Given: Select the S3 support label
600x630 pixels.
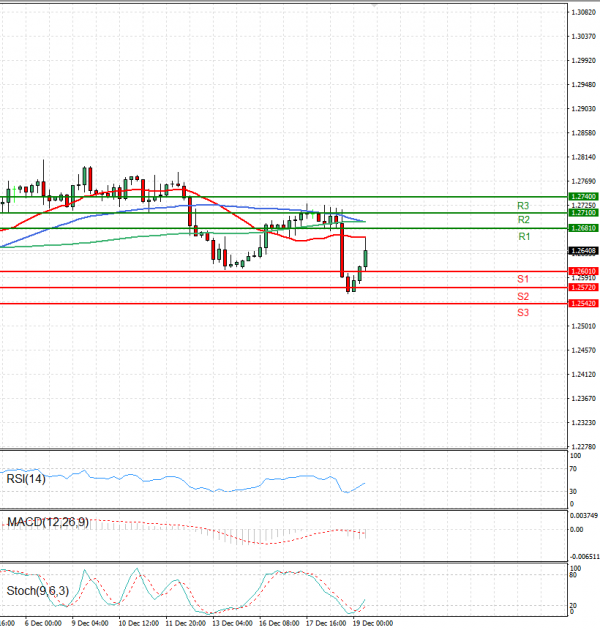Looking at the screenshot, I should pos(523,313).
